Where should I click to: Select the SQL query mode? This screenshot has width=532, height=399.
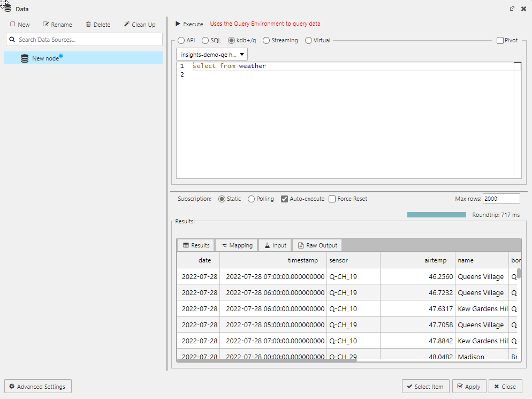click(204, 40)
